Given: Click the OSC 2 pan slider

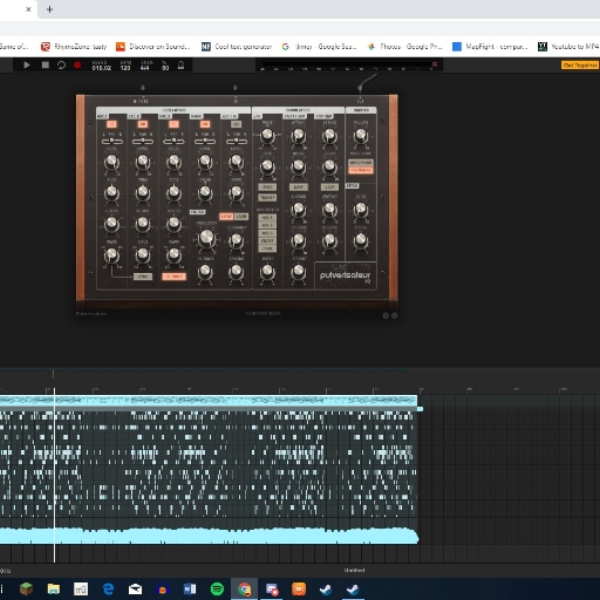Looking at the screenshot, I should click(143, 141).
